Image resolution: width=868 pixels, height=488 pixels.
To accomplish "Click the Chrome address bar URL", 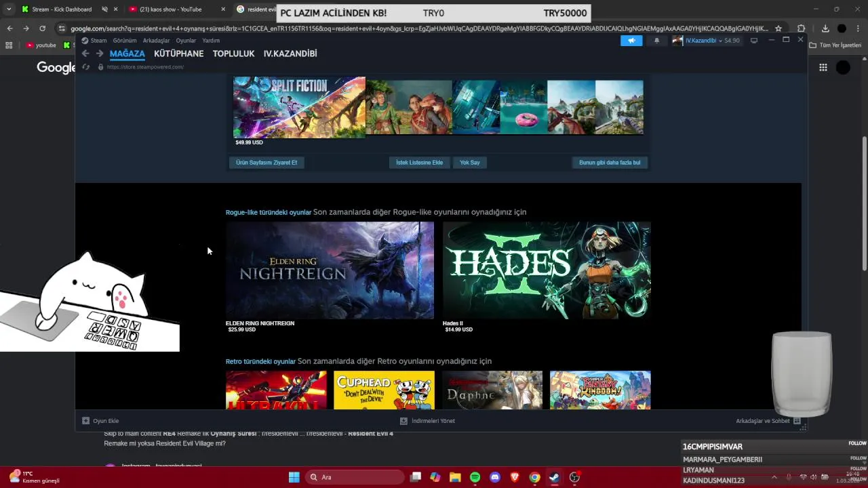I will click(419, 28).
